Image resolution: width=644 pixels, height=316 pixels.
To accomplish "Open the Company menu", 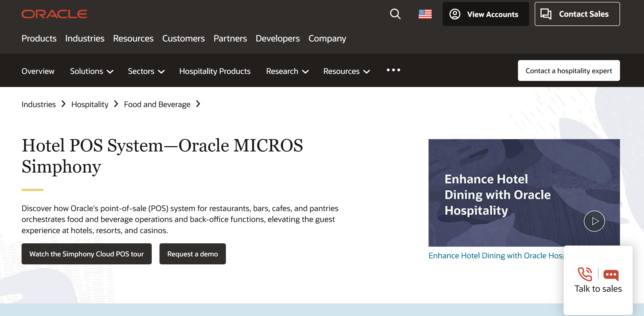I will [x=327, y=38].
